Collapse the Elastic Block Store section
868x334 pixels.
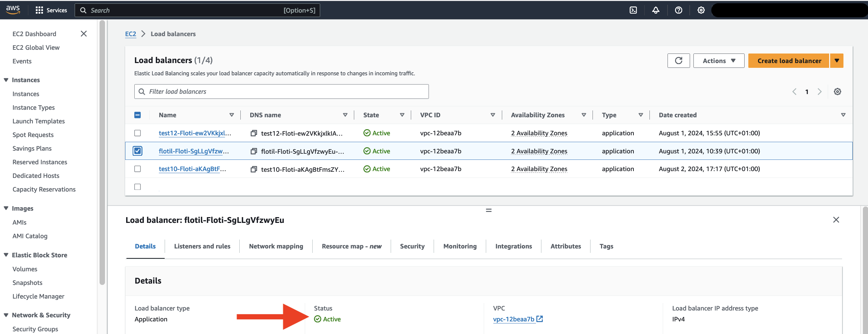click(6, 255)
